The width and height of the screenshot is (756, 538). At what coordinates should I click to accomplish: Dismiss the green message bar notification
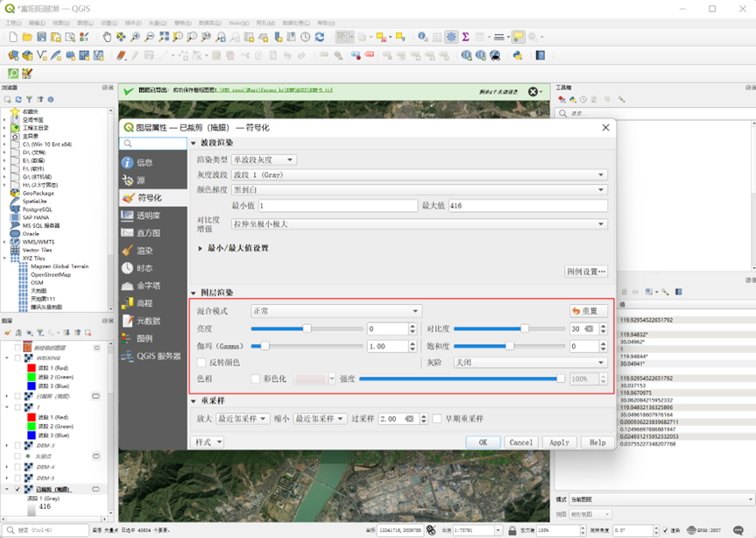(533, 92)
